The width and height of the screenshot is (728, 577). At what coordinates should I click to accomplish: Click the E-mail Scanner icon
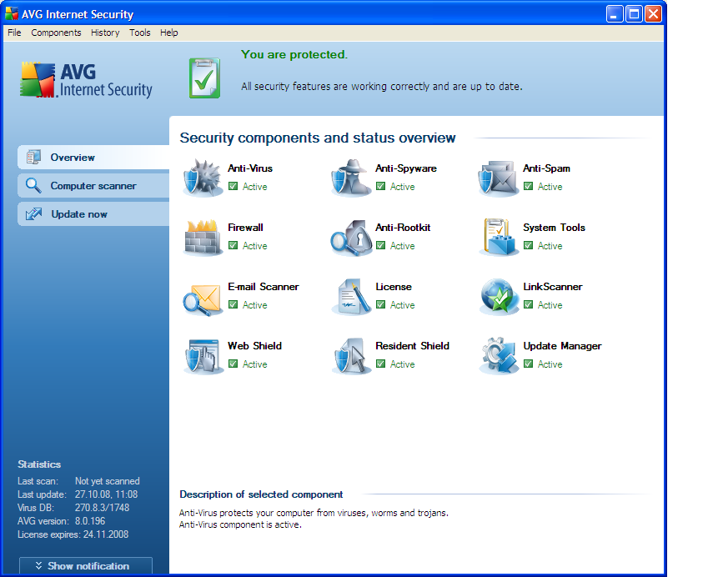tap(203, 297)
